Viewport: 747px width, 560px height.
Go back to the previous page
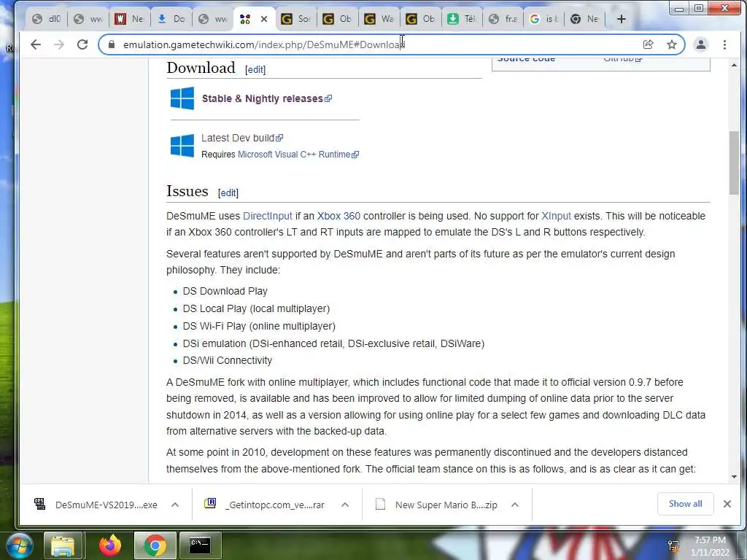point(36,44)
